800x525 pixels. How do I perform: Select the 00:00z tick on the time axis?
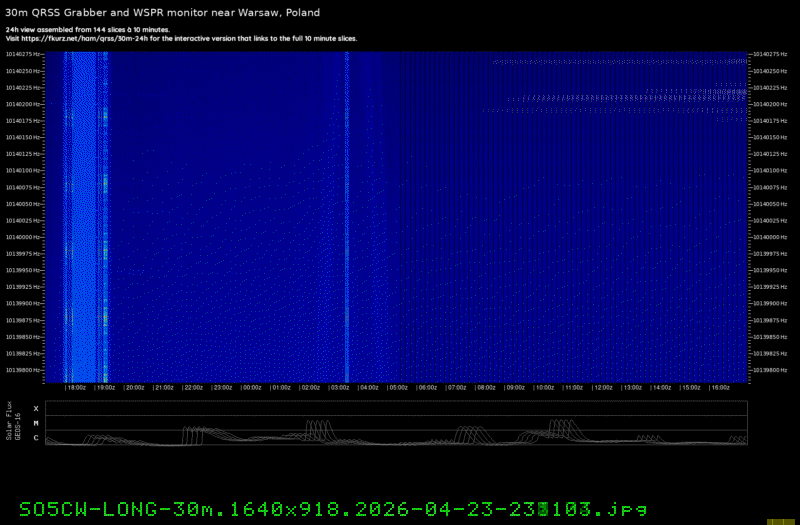pos(252,387)
